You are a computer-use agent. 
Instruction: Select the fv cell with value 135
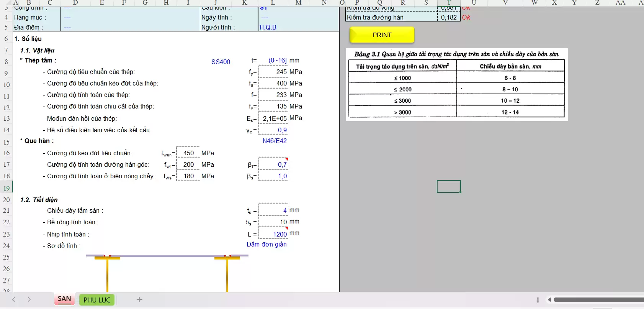coord(273,106)
